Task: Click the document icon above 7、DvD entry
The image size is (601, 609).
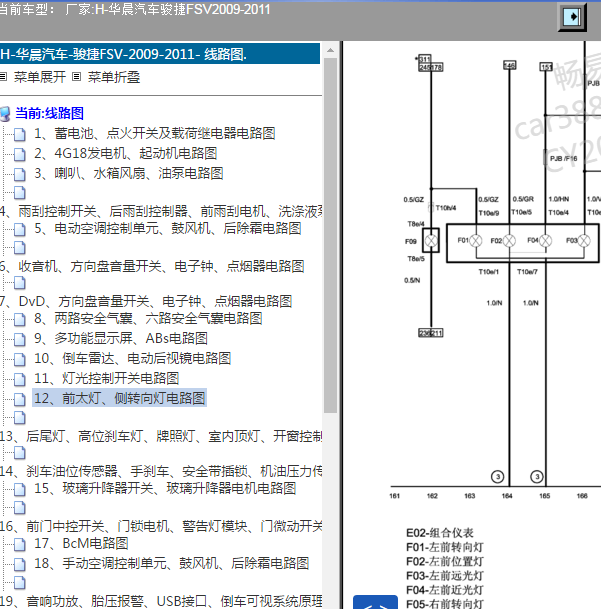Action: tap(20, 283)
